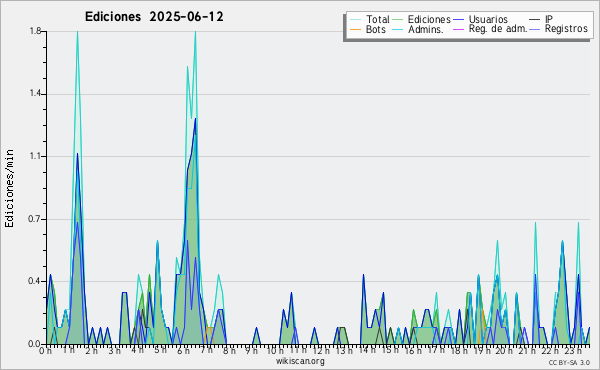Viewport: 600px width, 370px height.
Task: Click the '9 h' x-axis label
Action: click(x=252, y=351)
